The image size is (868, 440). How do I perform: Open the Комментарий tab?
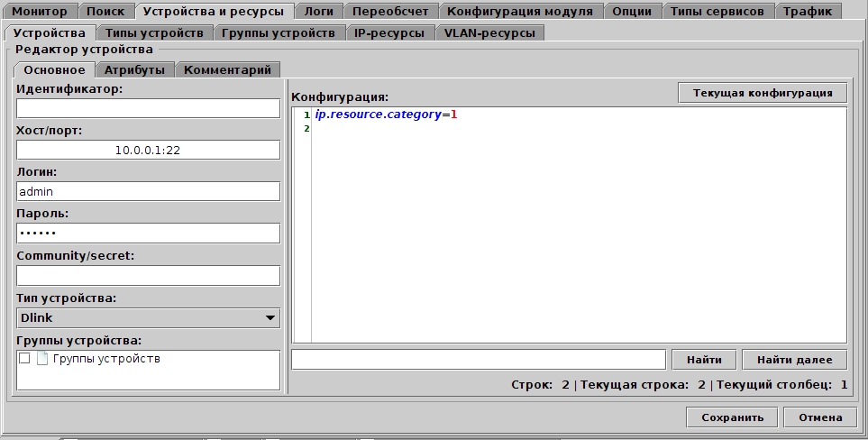click(227, 69)
